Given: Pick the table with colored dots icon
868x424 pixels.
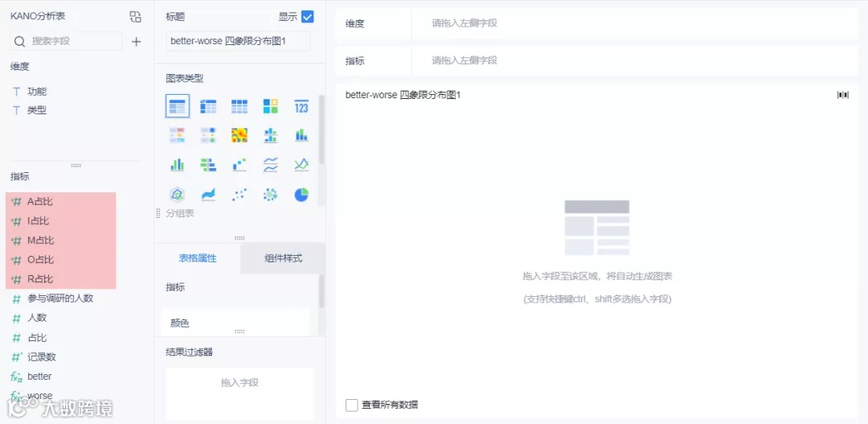Looking at the screenshot, I should pos(208,135).
